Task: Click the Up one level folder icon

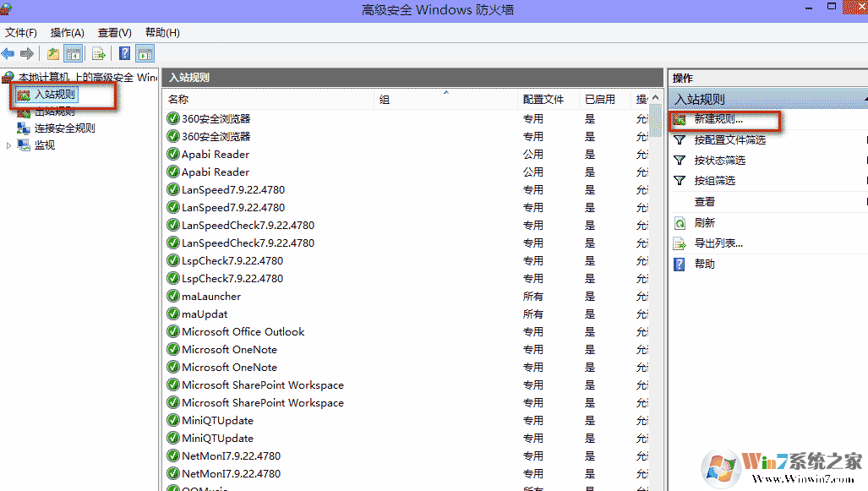Action: pyautogui.click(x=53, y=54)
